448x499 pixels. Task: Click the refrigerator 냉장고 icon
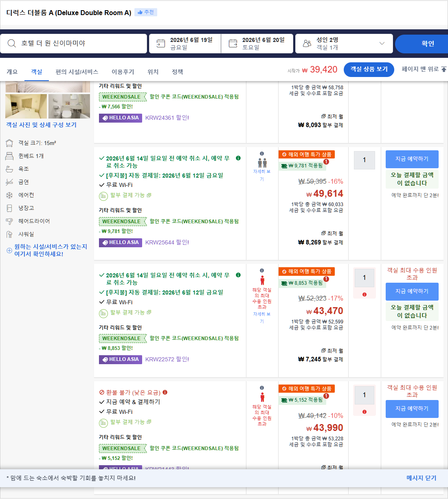[x=9, y=208]
